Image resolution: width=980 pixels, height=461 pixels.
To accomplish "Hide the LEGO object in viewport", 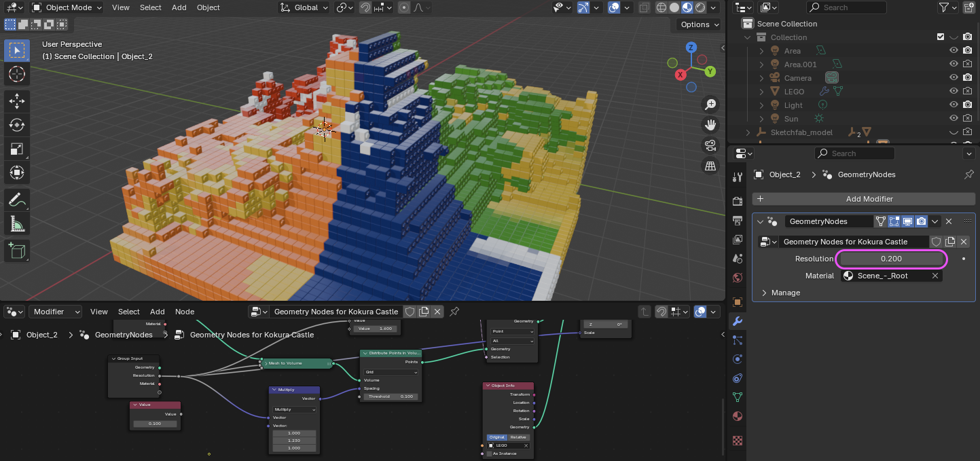I will (x=954, y=92).
